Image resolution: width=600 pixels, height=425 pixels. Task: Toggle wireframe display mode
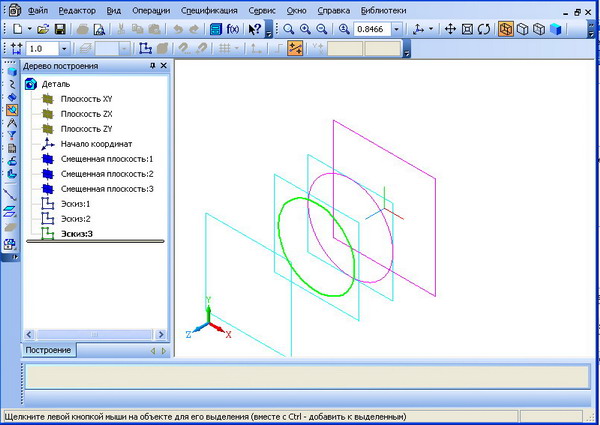(505, 29)
